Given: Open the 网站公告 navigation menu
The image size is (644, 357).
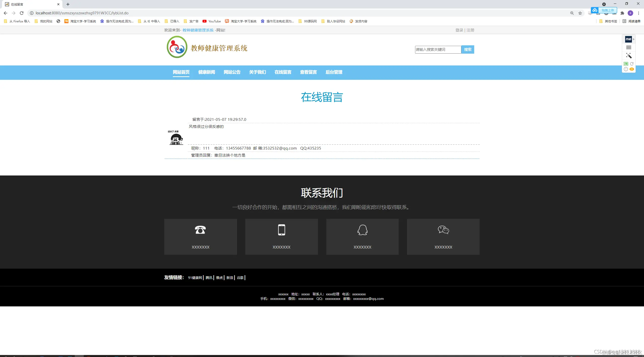Looking at the screenshot, I should coord(232,73).
